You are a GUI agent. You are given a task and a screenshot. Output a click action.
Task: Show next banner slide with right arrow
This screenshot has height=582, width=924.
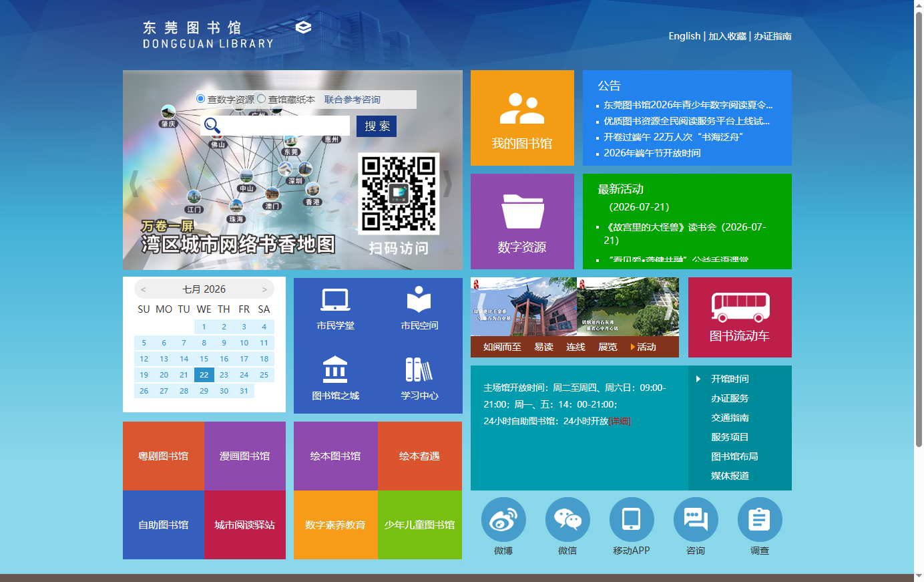448,184
